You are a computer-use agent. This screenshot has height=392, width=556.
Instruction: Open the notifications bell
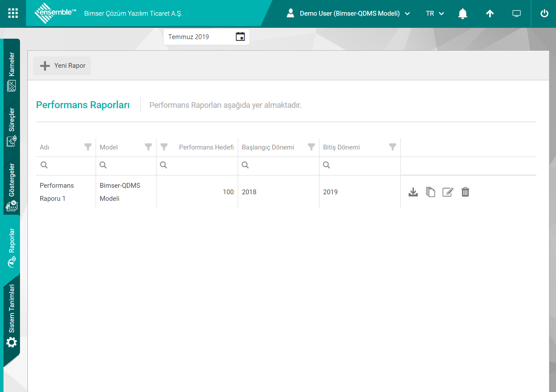coord(463,13)
